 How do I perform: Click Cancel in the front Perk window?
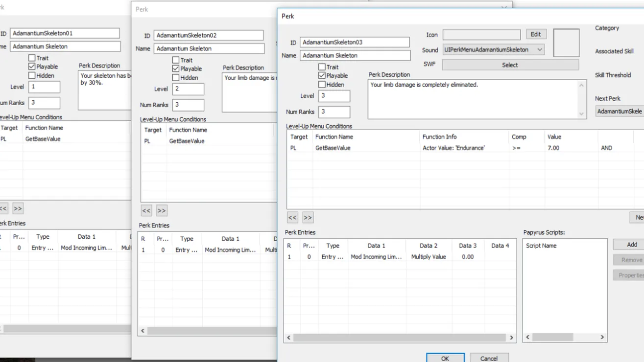[x=489, y=358]
